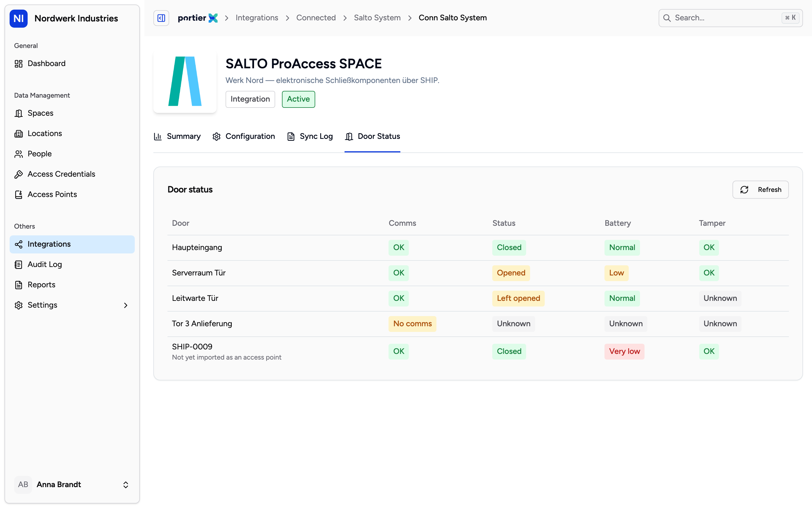Click the Sync Log document icon
Image resolution: width=812 pixels, height=508 pixels.
coord(291,136)
